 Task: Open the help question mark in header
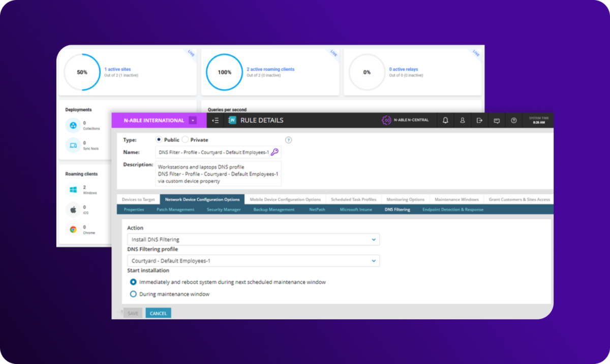(x=514, y=120)
